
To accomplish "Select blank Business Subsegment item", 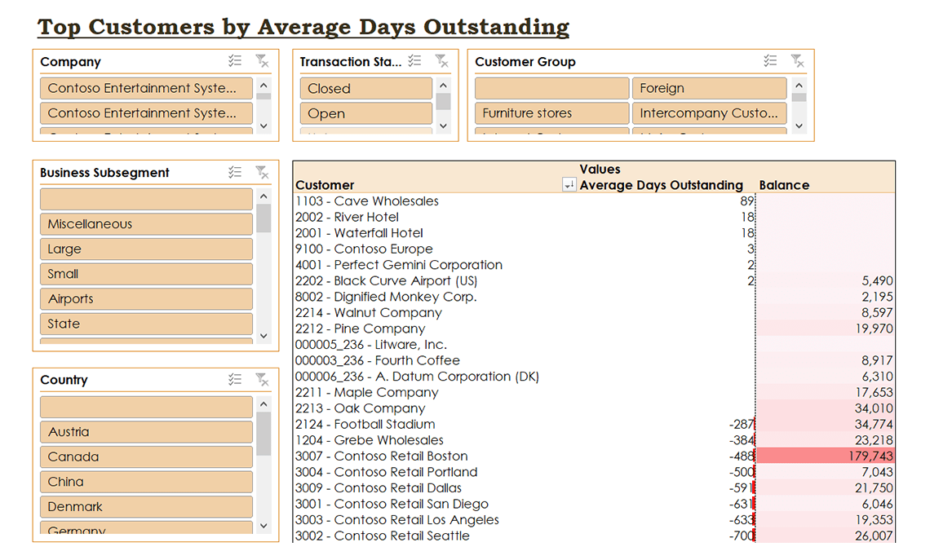I will point(147,199).
